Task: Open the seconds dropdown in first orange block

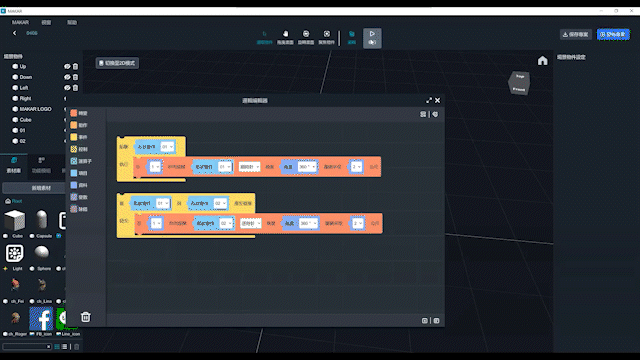Action: (x=356, y=167)
